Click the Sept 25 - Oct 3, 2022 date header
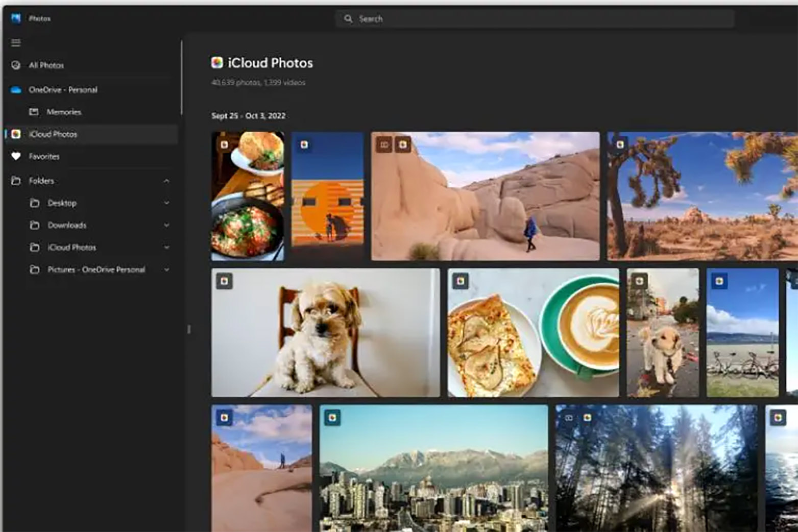The height and width of the screenshot is (532, 798). point(249,116)
